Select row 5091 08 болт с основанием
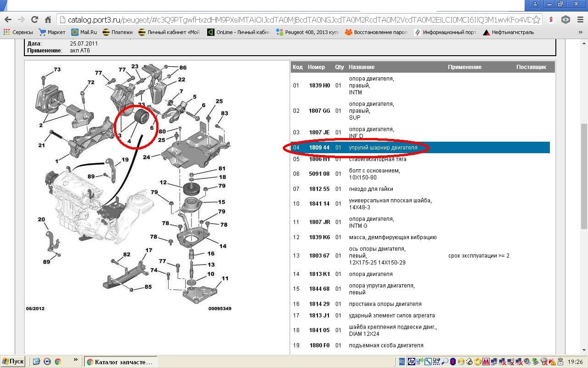Screen dimensions: 588x368 (x=420, y=174)
